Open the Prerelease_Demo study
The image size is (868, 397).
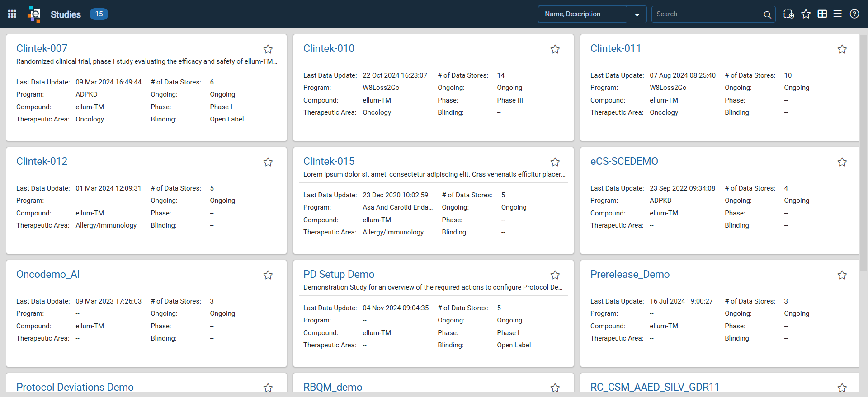(630, 274)
